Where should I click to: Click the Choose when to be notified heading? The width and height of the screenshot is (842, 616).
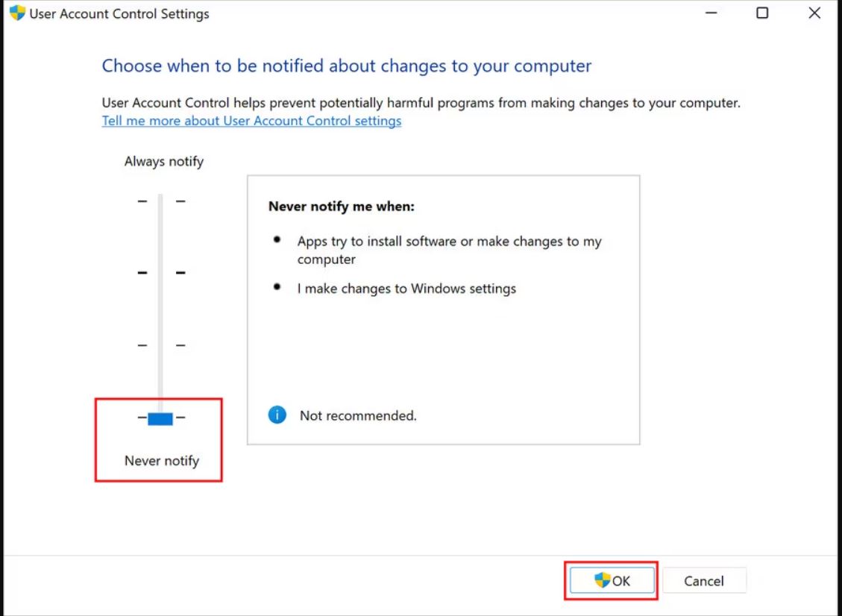(x=346, y=66)
